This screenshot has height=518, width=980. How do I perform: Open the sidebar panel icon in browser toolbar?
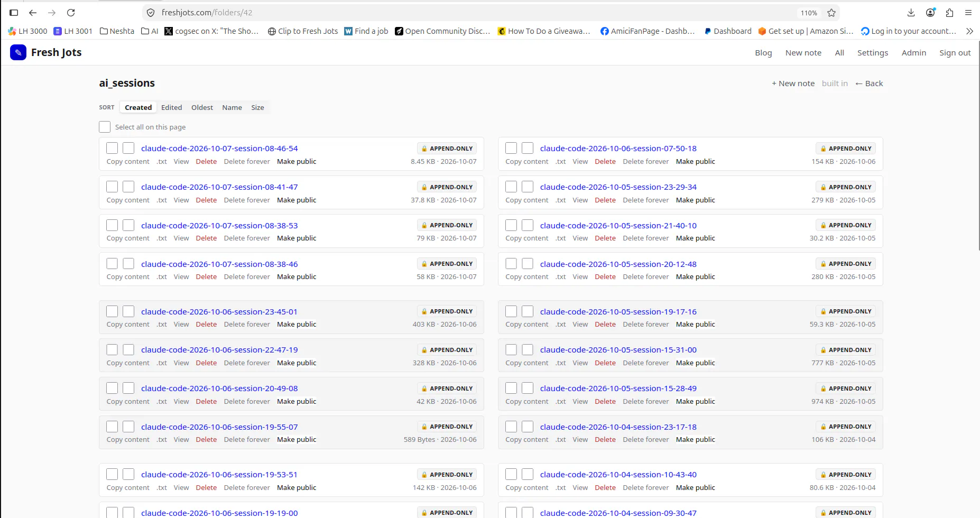point(14,13)
